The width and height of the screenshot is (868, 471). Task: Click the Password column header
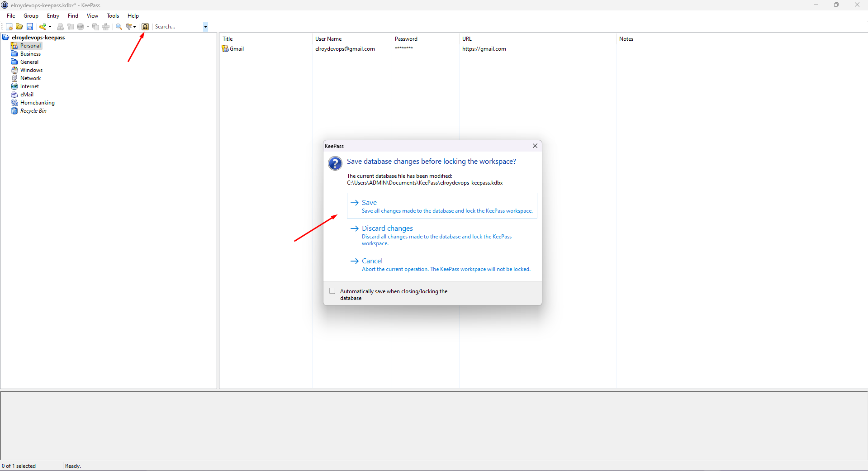click(x=426, y=39)
